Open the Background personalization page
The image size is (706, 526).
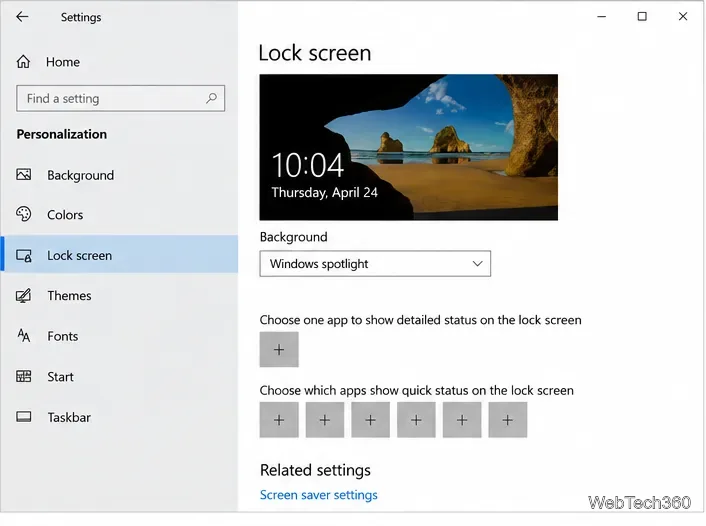(x=119, y=175)
